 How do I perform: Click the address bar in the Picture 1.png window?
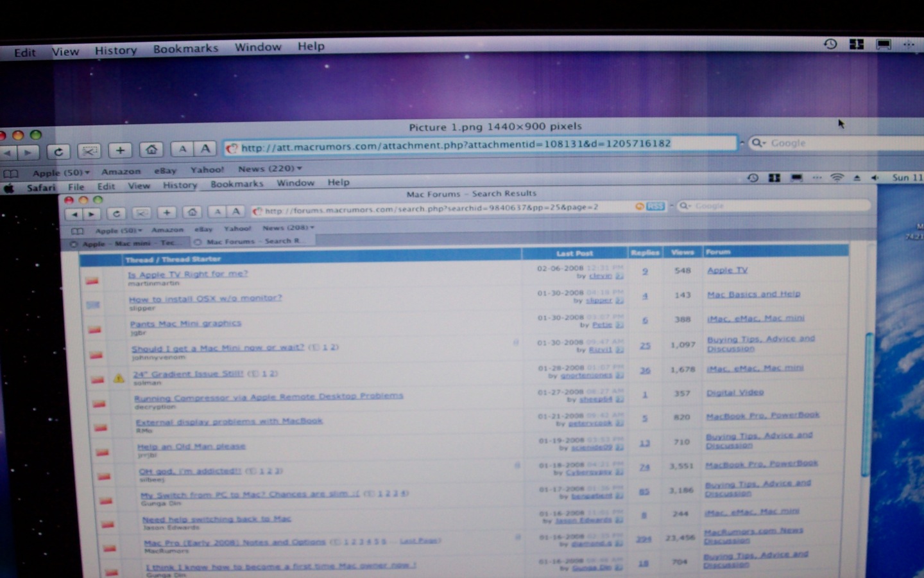coord(481,145)
